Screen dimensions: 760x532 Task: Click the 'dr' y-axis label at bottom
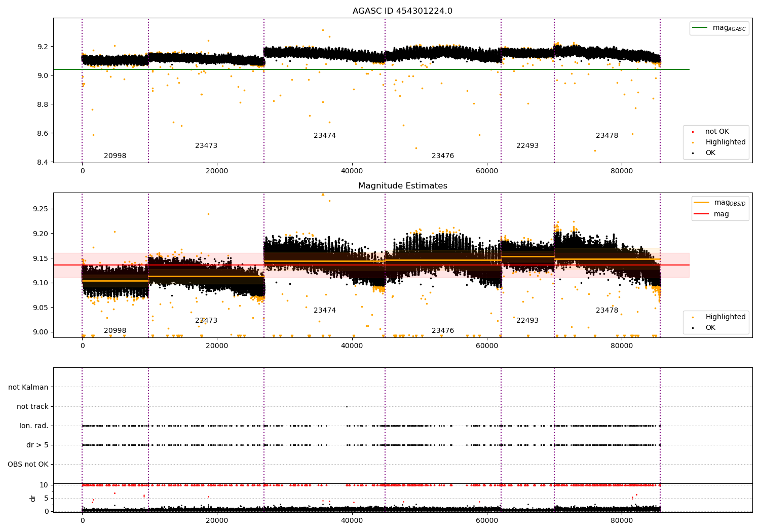coord(33,498)
